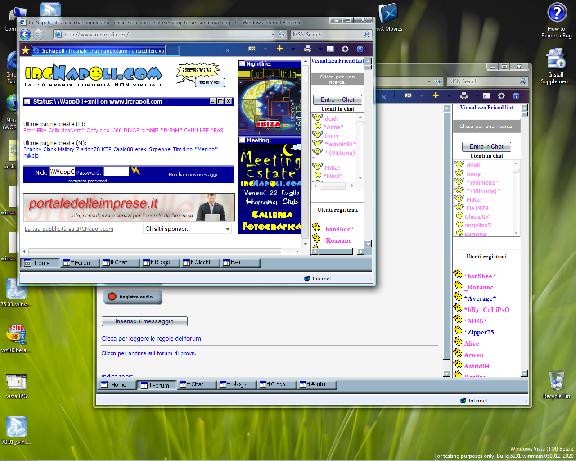
Task: Click search magnifier in front window search box
Action: 366,35
